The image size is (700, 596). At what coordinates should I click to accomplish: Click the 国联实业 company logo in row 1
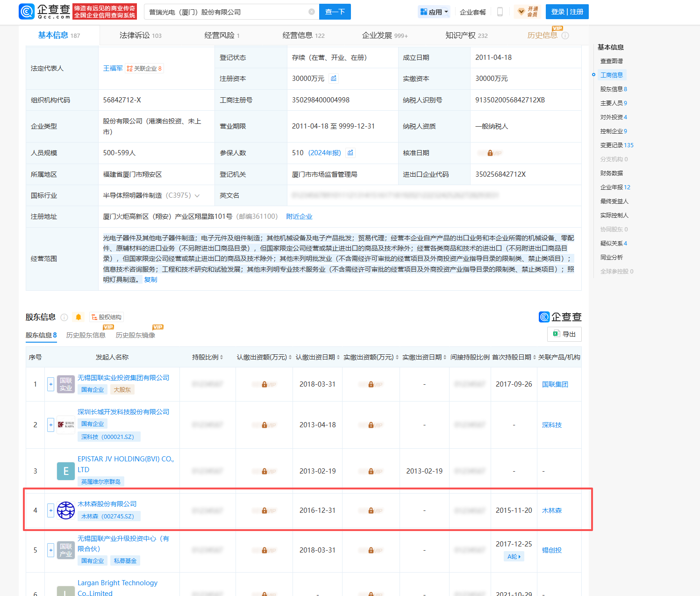point(66,384)
